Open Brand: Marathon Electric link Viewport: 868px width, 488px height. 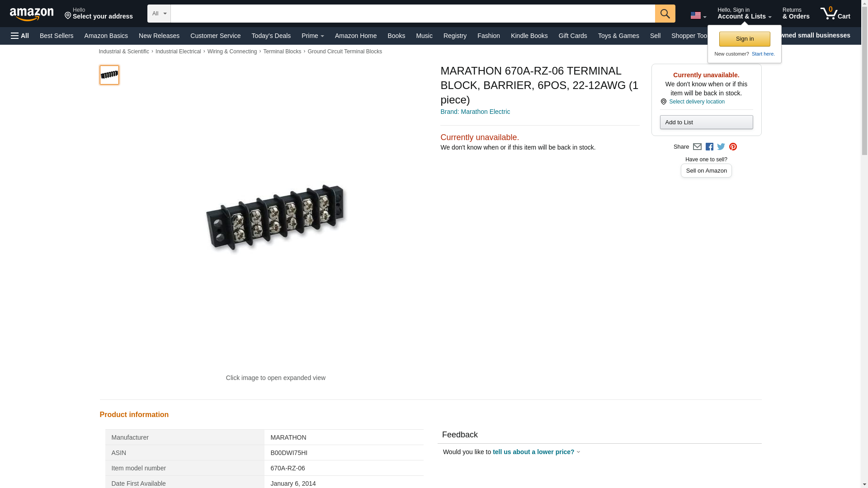tap(475, 112)
